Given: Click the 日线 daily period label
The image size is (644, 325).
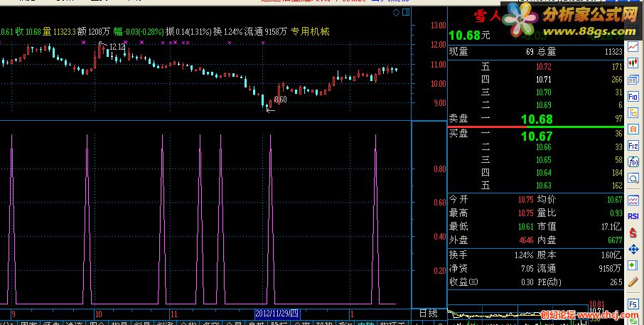Looking at the screenshot, I should pos(428,314).
